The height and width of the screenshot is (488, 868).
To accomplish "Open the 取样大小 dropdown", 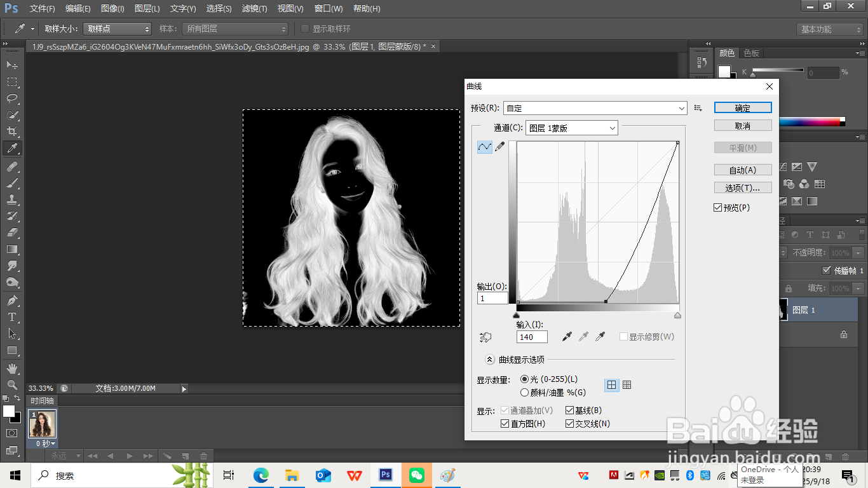I will [117, 29].
